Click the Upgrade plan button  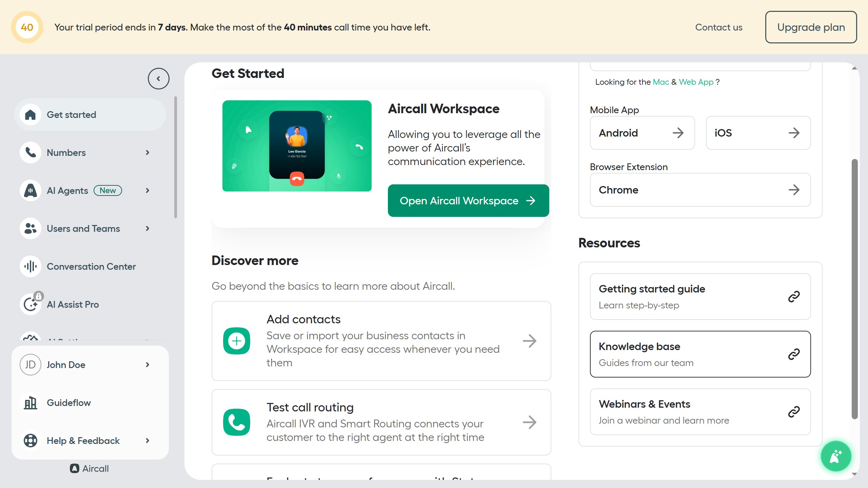tap(811, 27)
